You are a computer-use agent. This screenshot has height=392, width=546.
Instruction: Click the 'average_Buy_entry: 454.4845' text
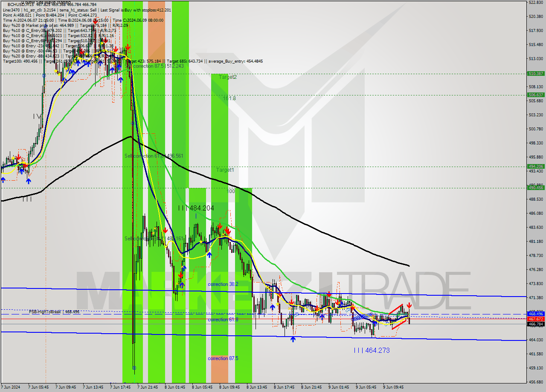235,61
